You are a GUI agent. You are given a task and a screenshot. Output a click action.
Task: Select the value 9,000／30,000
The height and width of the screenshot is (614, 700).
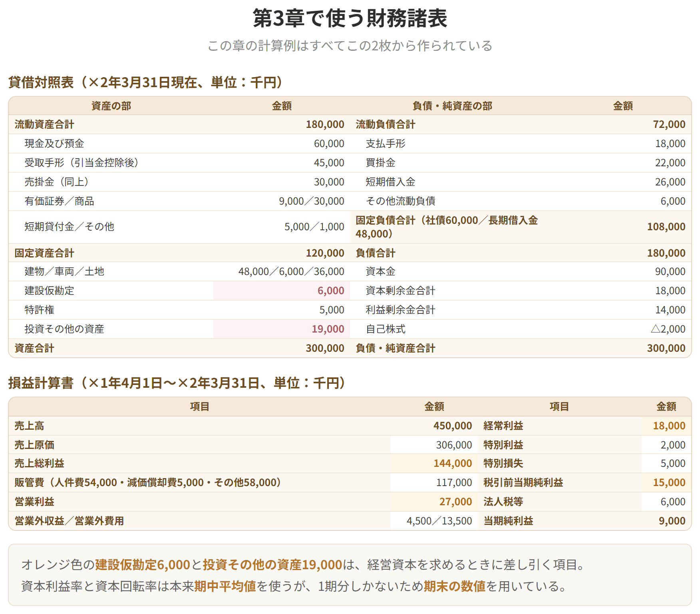click(312, 201)
